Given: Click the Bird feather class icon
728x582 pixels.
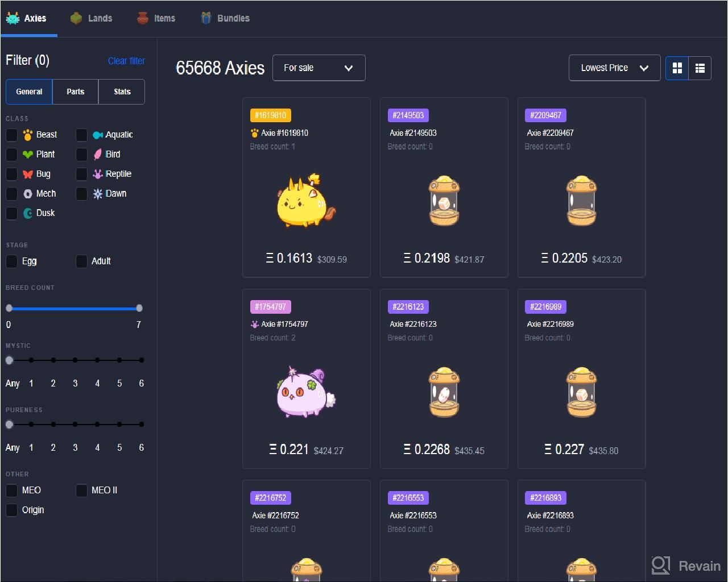Looking at the screenshot, I should (x=98, y=154).
